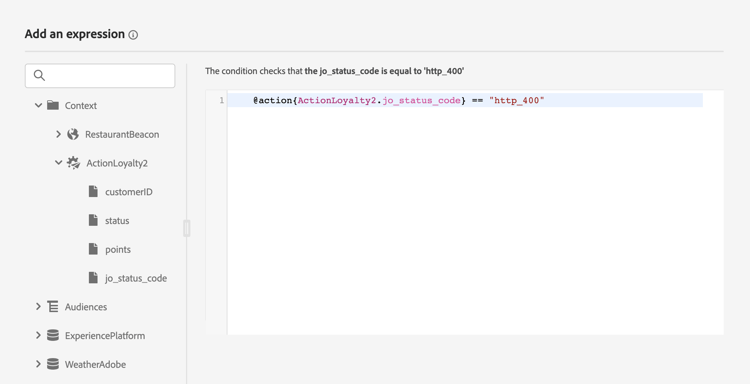Click inside the field search box
The width and height of the screenshot is (750, 384).
[100, 76]
